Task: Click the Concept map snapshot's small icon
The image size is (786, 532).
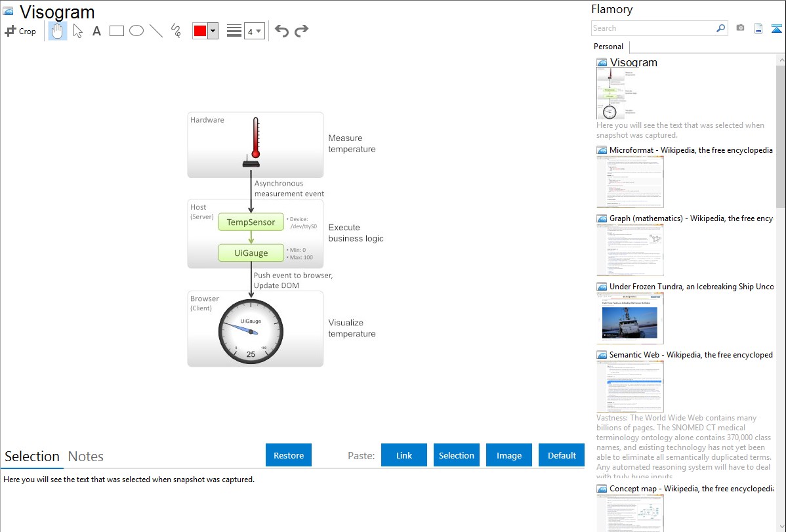Action: (602, 488)
